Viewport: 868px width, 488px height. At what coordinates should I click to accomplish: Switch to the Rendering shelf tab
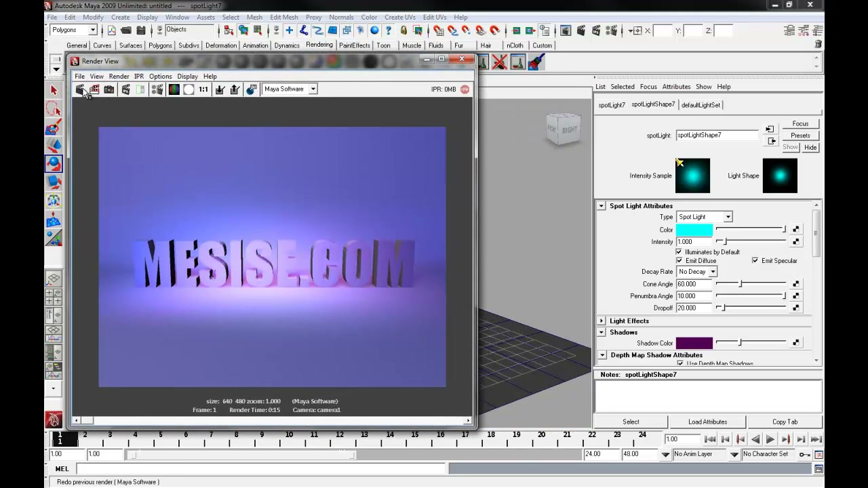click(x=319, y=45)
